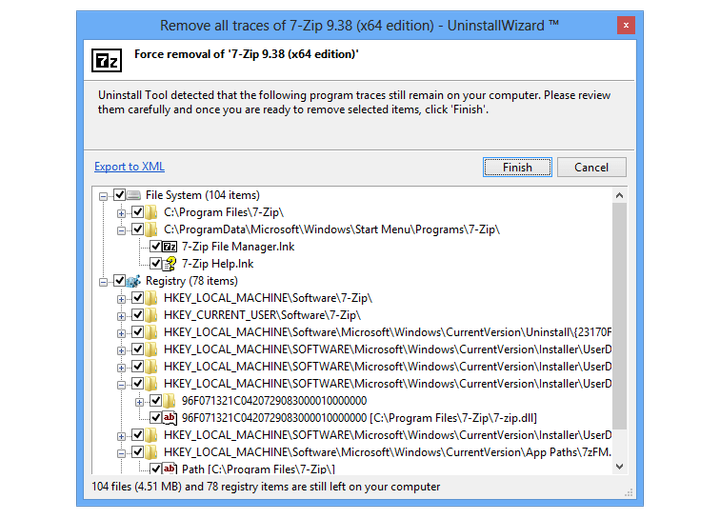This screenshot has height=518, width=720.
Task: Expand HKEY_LOCAL_MACHINE\Software\7-Zip\ registry node
Action: [x=121, y=299]
